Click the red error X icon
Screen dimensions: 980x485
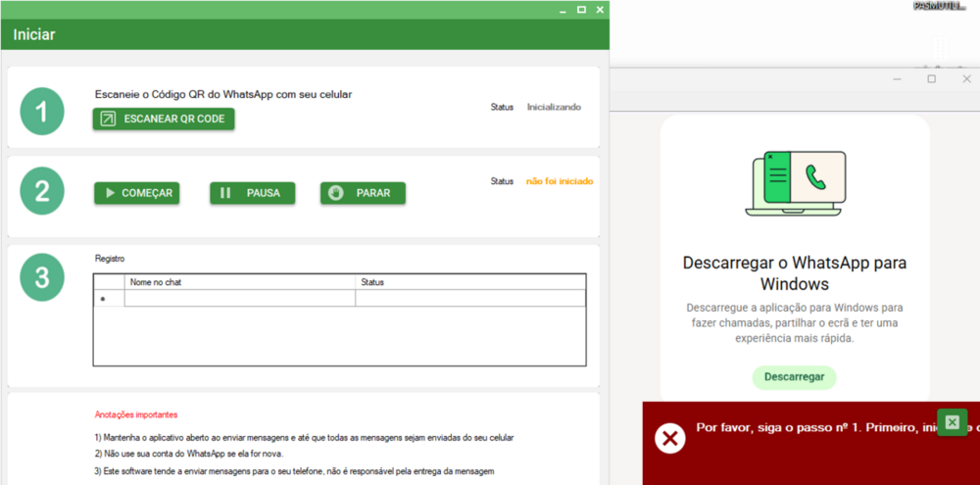click(670, 438)
